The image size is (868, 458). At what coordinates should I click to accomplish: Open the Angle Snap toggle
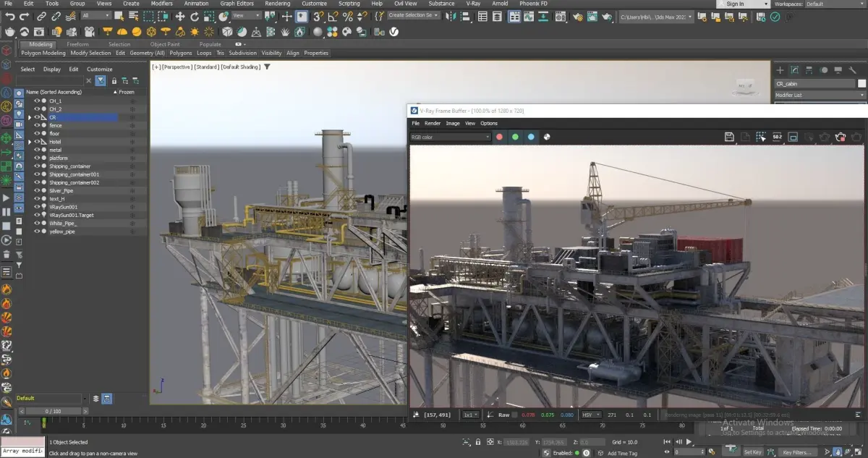coord(332,16)
